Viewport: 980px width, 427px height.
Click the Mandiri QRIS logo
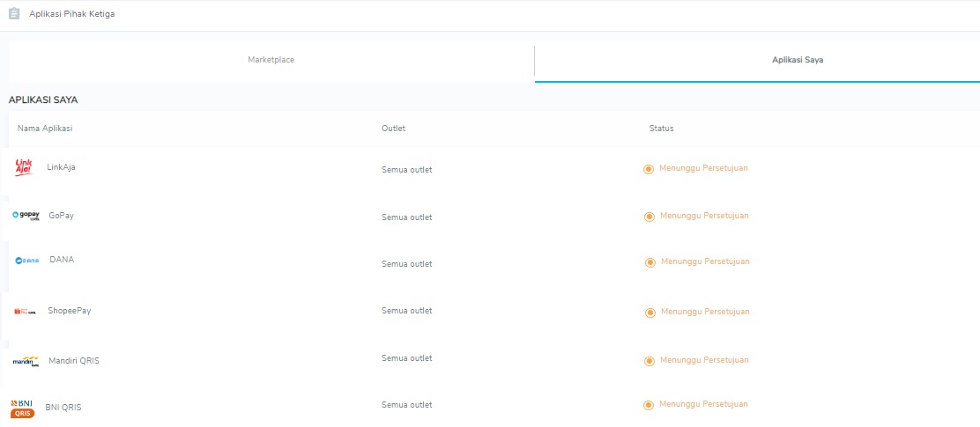click(26, 361)
